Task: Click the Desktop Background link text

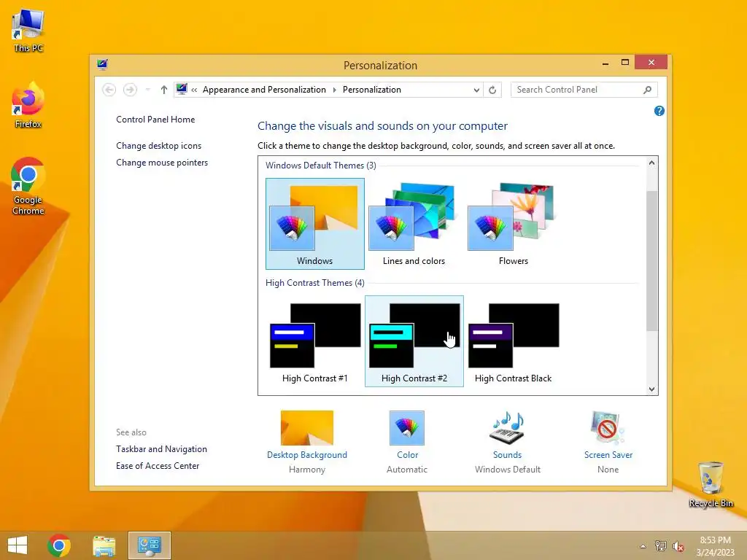Action: tap(307, 455)
